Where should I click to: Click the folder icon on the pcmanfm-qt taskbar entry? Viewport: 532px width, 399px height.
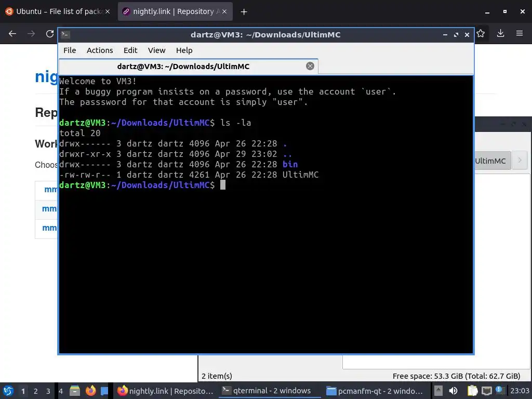pyautogui.click(x=331, y=391)
